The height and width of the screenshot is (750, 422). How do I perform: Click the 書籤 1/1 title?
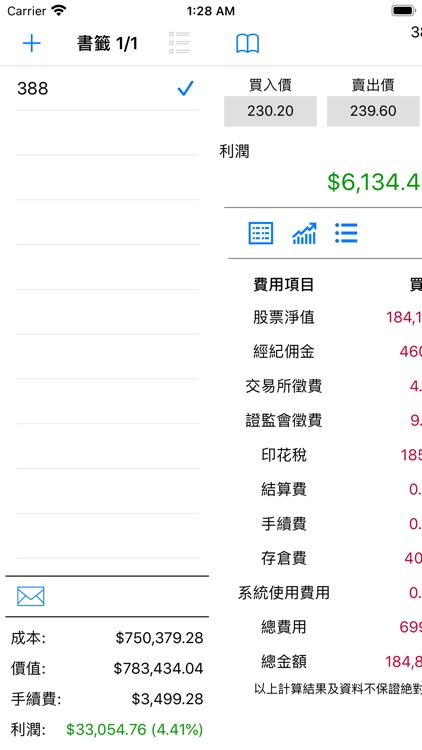107,44
